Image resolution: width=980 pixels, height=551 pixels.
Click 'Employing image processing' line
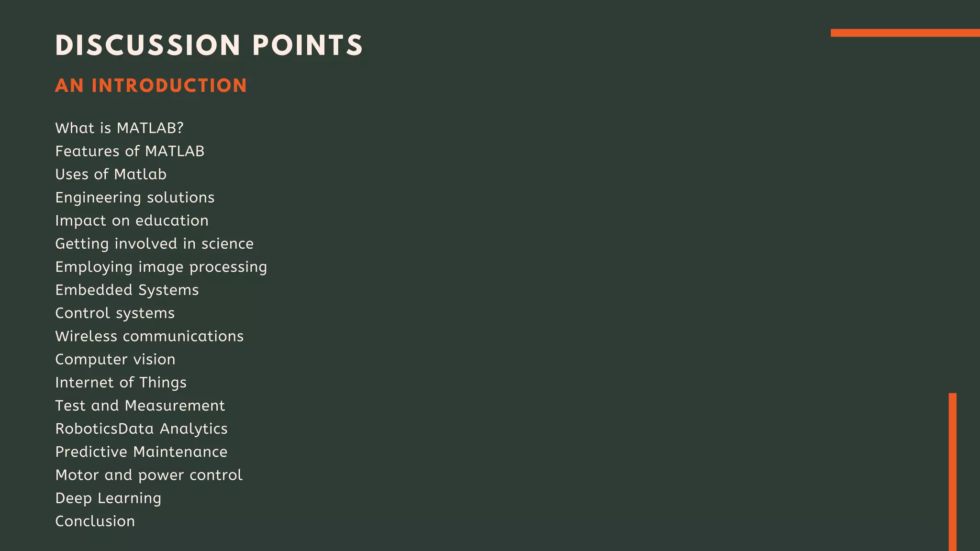click(x=161, y=267)
